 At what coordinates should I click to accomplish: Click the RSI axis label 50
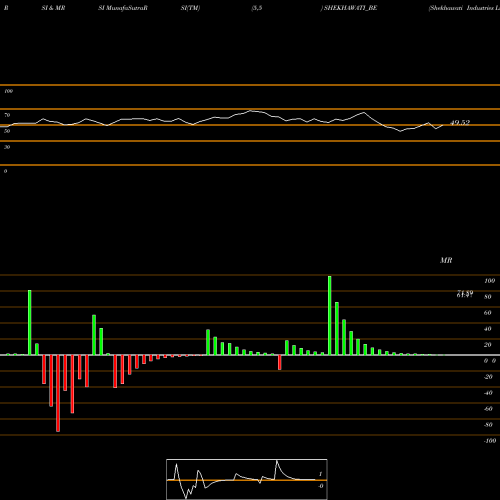7,131
